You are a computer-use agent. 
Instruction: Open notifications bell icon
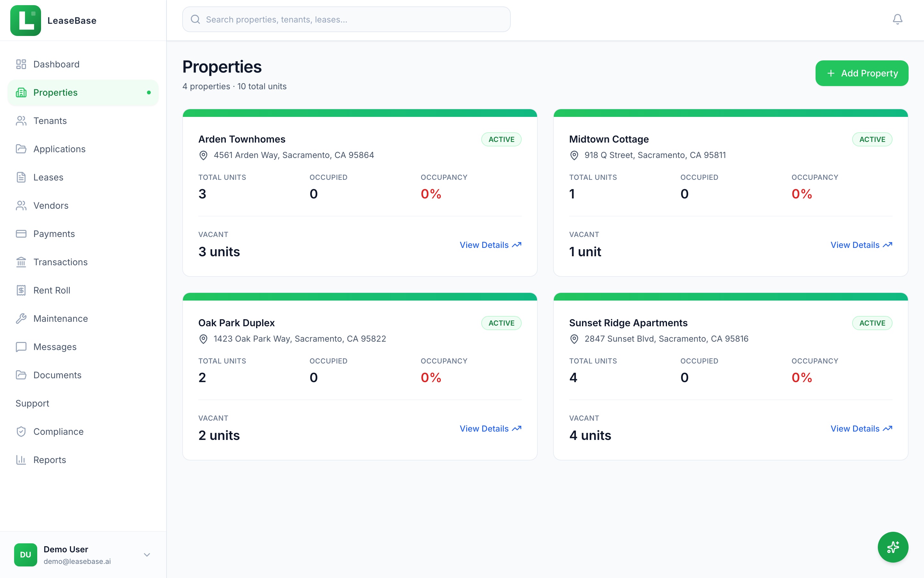click(x=898, y=19)
